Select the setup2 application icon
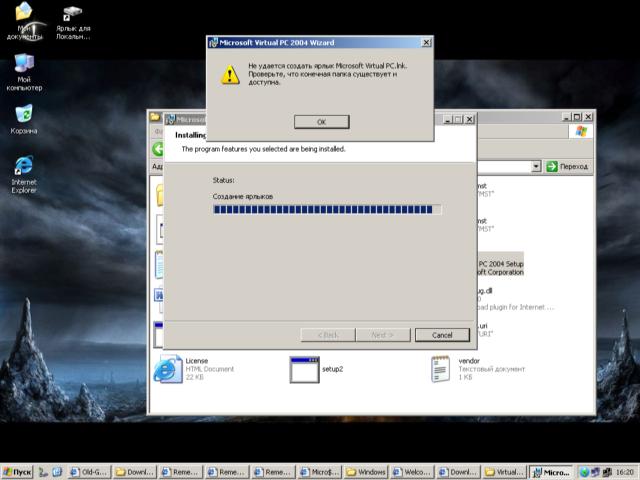Viewport: 640px width, 480px height. pyautogui.click(x=304, y=369)
